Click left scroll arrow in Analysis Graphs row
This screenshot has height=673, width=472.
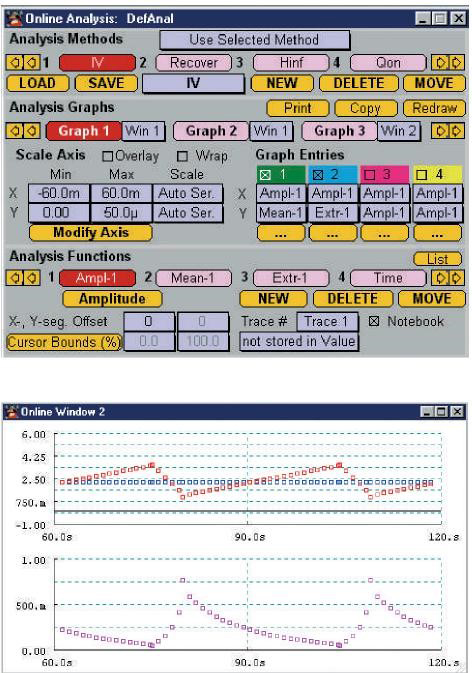(23, 130)
